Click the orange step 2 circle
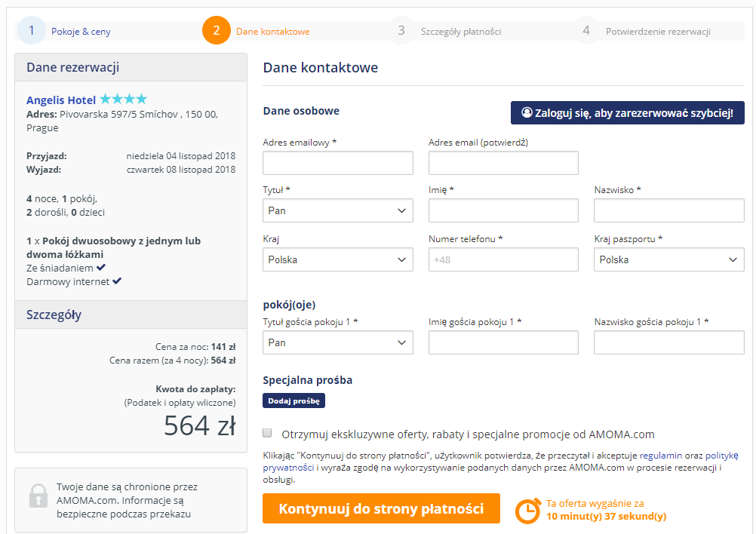The height and width of the screenshot is (534, 756). tap(216, 31)
